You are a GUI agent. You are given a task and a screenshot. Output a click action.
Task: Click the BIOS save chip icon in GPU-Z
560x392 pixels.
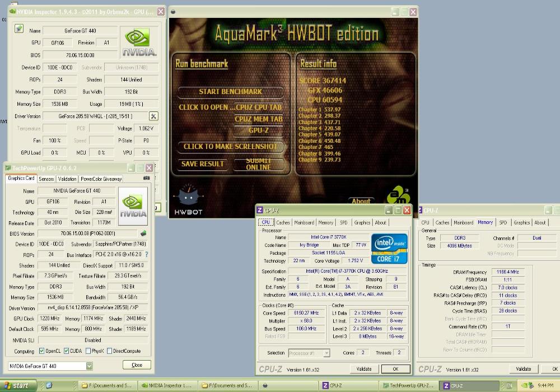tap(143, 234)
